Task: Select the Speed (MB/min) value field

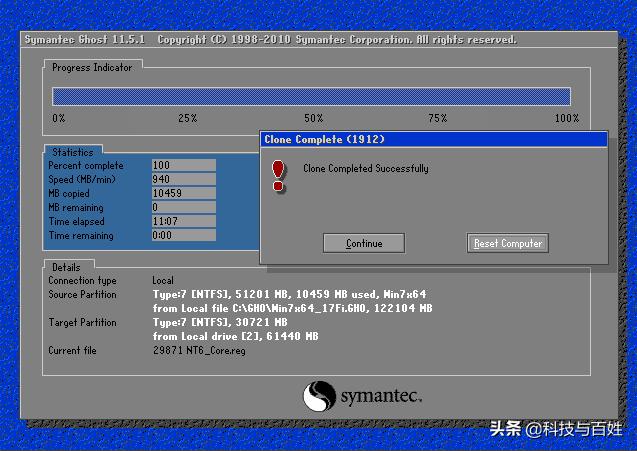Action: click(x=183, y=179)
